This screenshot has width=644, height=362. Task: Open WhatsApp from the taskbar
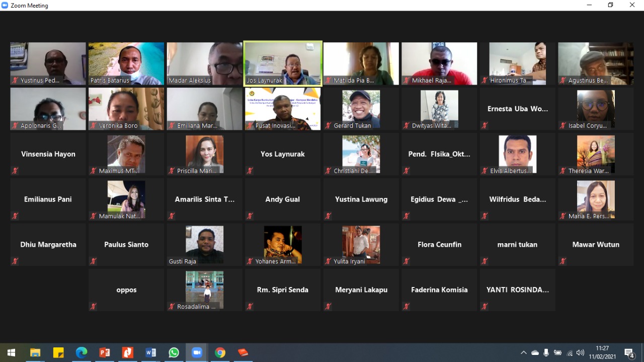click(x=174, y=352)
